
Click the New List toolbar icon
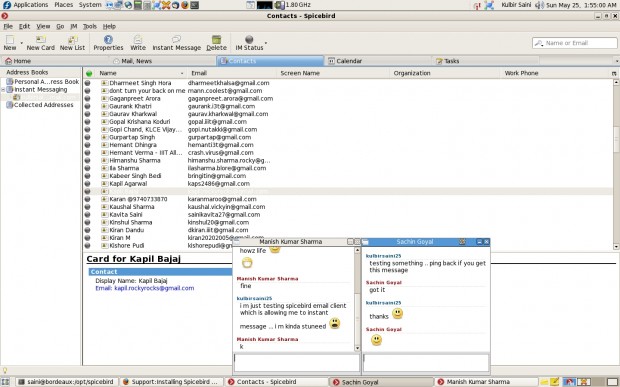click(73, 40)
